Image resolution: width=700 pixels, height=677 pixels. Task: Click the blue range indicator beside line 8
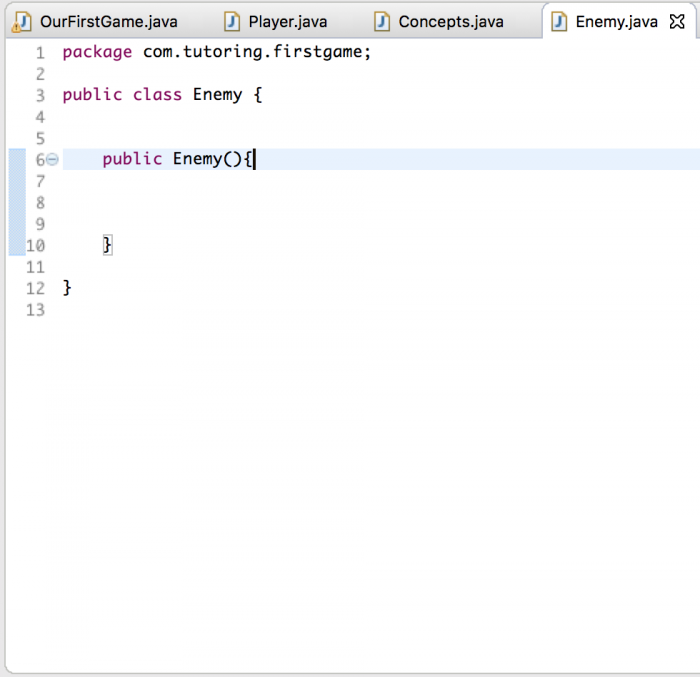coord(17,202)
